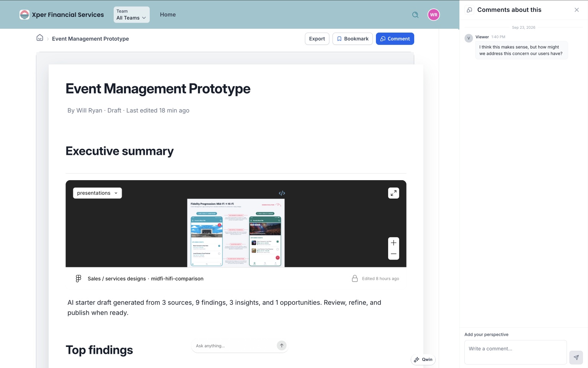Screen dimensions: 588x368
Task: Open the presentations dropdown
Action: 98,193
